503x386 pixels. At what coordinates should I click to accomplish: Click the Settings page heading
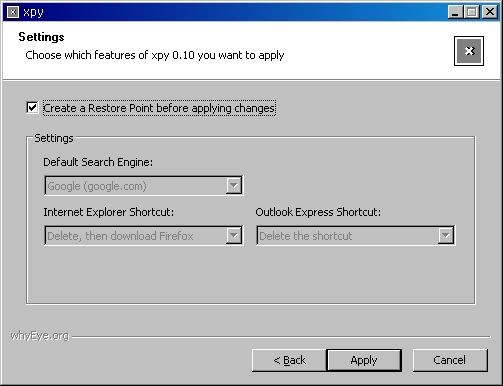click(41, 37)
